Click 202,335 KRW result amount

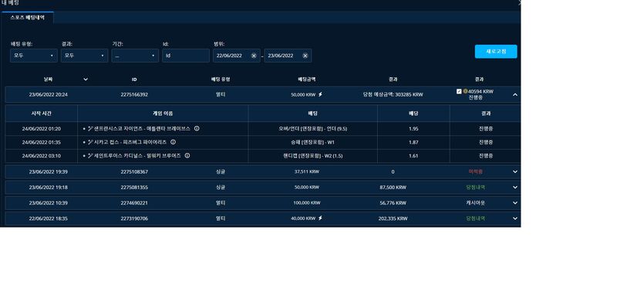tap(393, 218)
